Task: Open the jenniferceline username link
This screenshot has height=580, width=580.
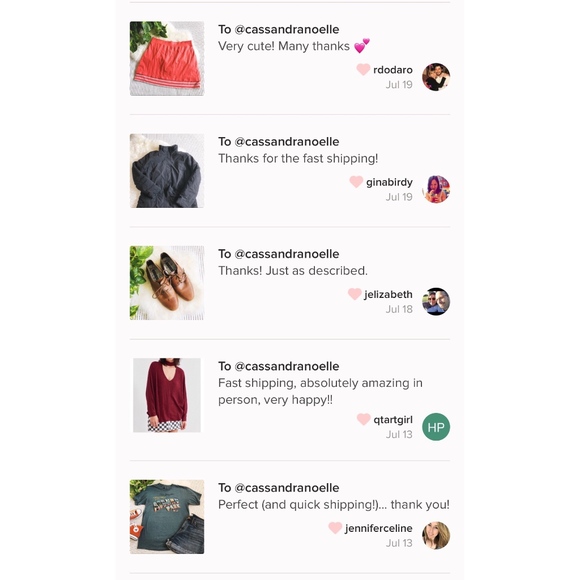Action: pos(378,528)
